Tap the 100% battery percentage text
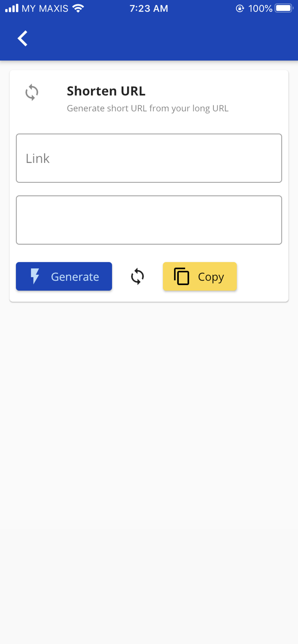Viewport: 298px width, 644px height. [260, 8]
